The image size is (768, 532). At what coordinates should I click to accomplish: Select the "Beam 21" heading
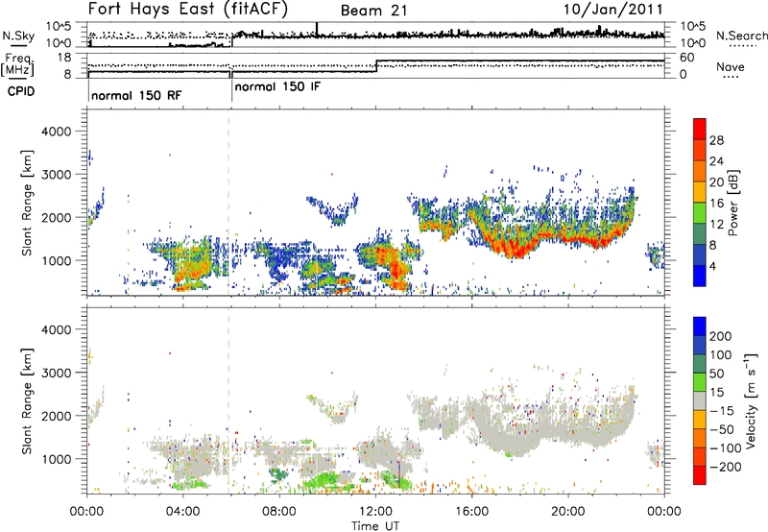[373, 11]
